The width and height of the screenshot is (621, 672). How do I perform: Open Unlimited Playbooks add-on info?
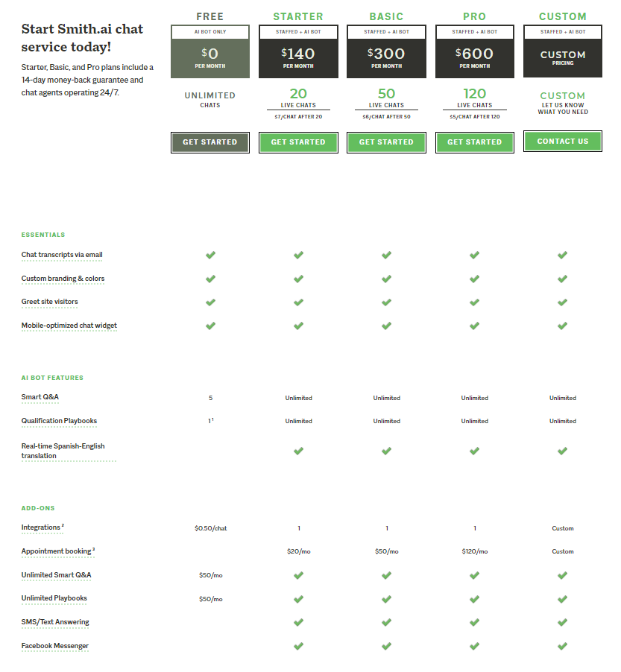coord(54,598)
